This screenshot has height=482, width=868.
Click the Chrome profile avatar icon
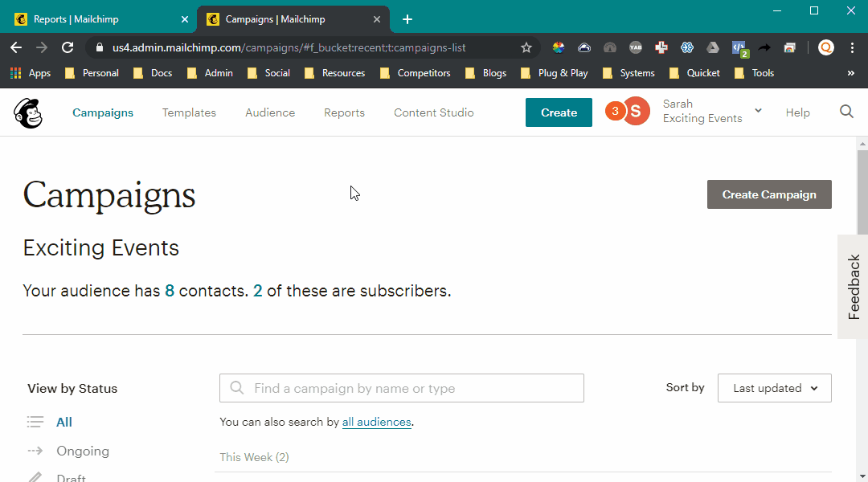826,47
